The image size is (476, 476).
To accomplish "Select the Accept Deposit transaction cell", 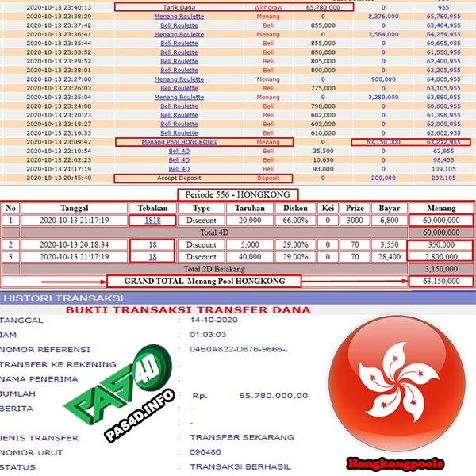I will click(x=179, y=178).
